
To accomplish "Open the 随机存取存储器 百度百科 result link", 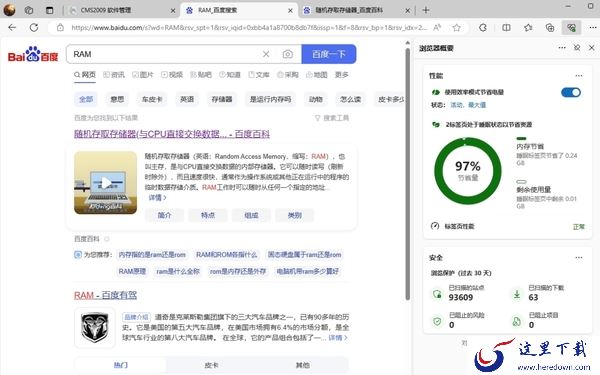I will [x=172, y=134].
